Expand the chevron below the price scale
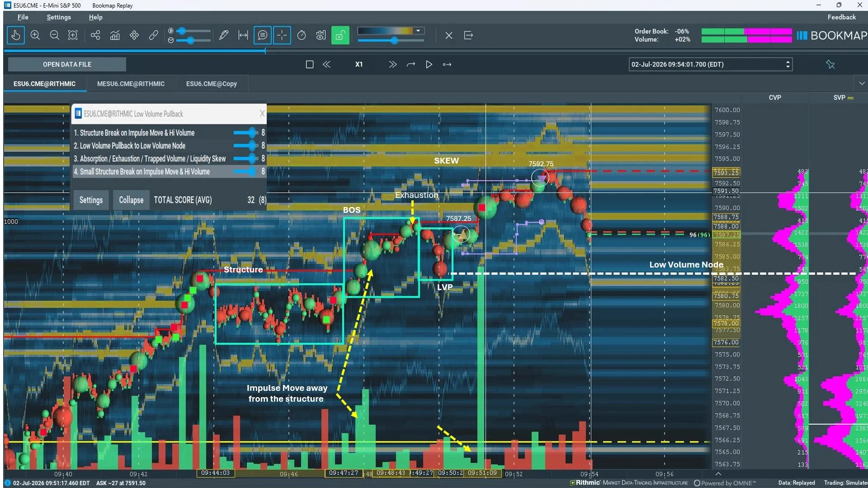The width and height of the screenshot is (868, 488). [x=718, y=474]
